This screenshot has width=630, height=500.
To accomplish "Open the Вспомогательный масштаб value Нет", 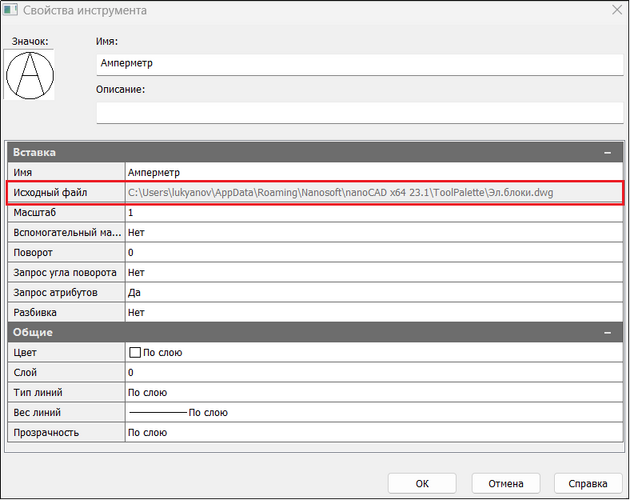I will tap(374, 233).
